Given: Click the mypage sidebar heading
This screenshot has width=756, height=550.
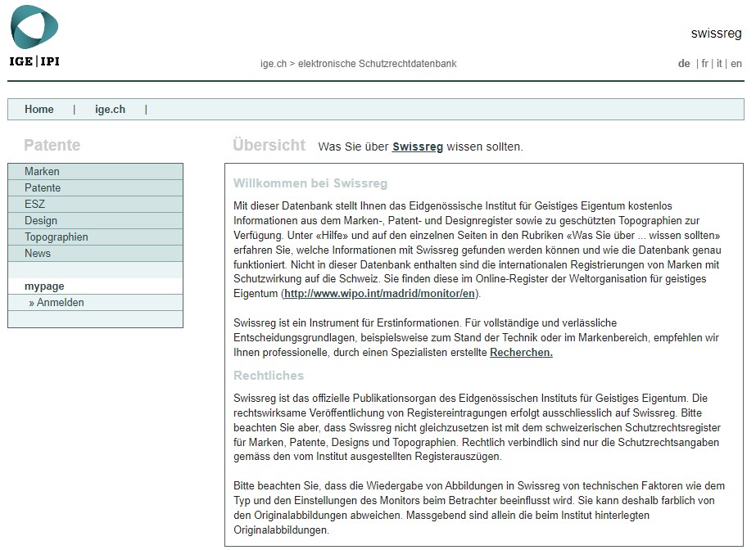Looking at the screenshot, I should coord(44,286).
